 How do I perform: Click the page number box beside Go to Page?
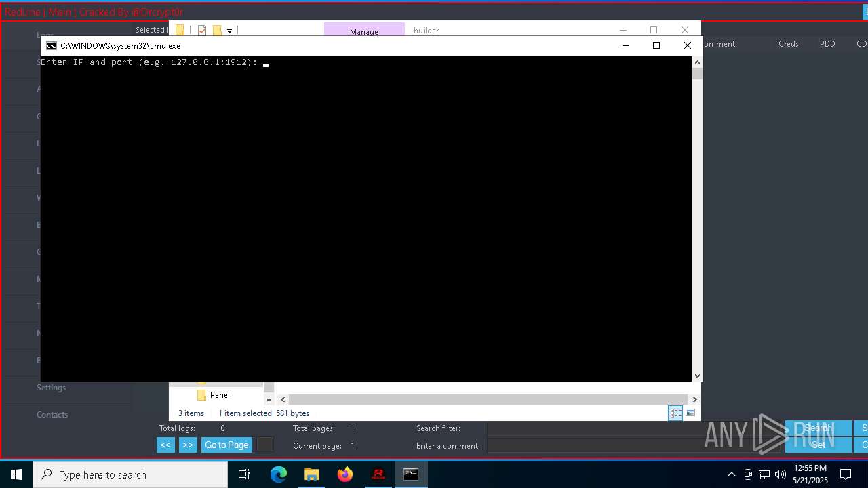(265, 445)
